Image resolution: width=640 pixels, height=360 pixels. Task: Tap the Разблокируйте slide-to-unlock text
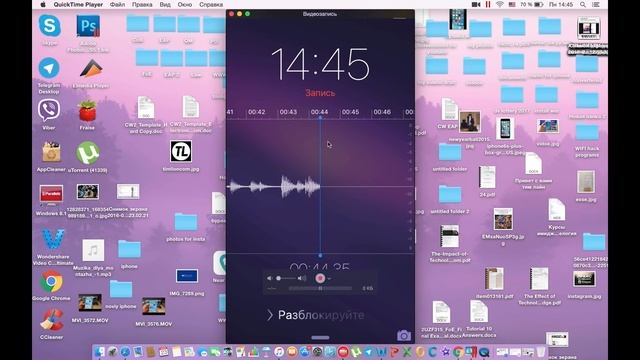click(321, 315)
